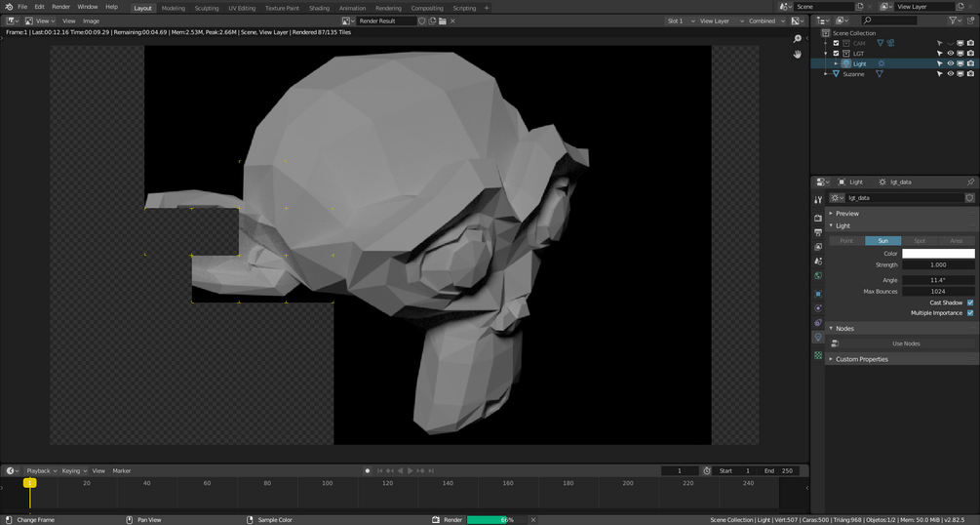
Task: Click the Strength value field
Action: click(938, 264)
